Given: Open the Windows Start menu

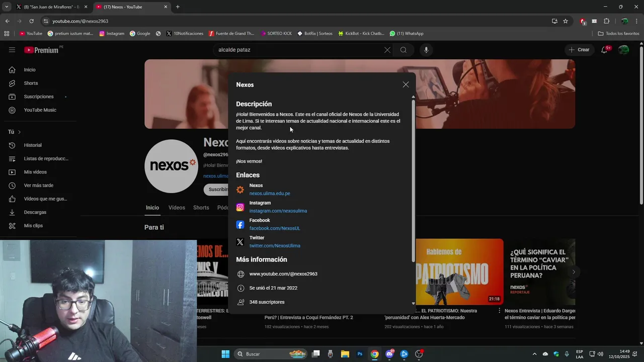Looking at the screenshot, I should point(225,354).
